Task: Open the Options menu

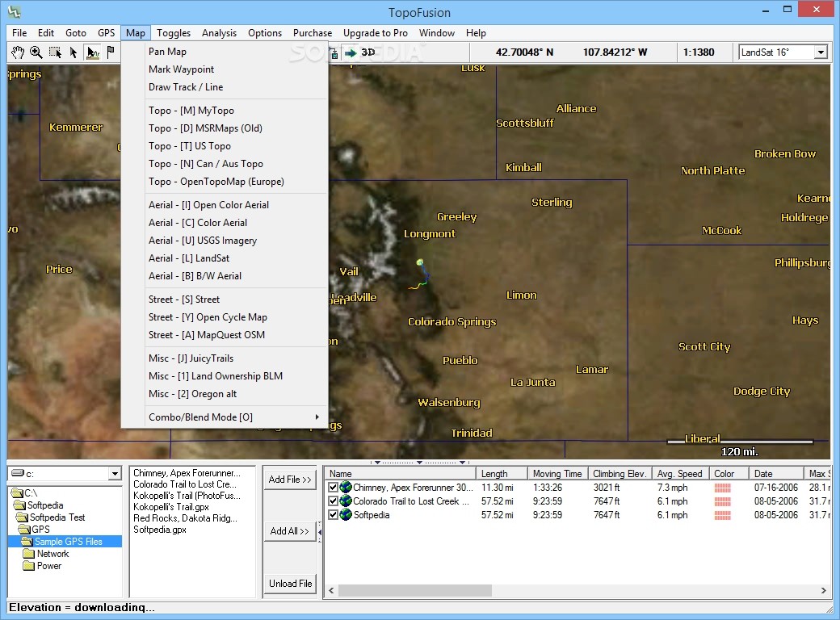Action: point(265,32)
